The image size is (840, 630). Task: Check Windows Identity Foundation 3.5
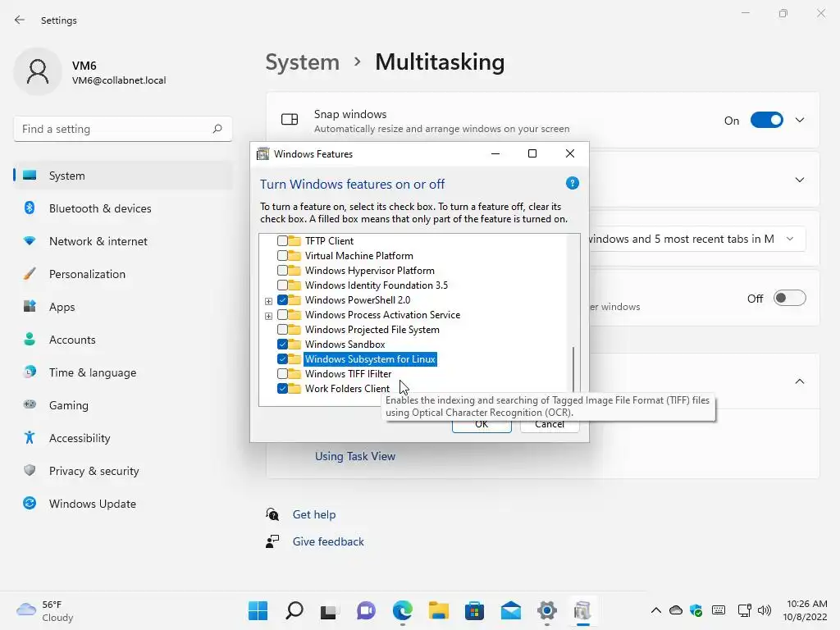click(282, 285)
